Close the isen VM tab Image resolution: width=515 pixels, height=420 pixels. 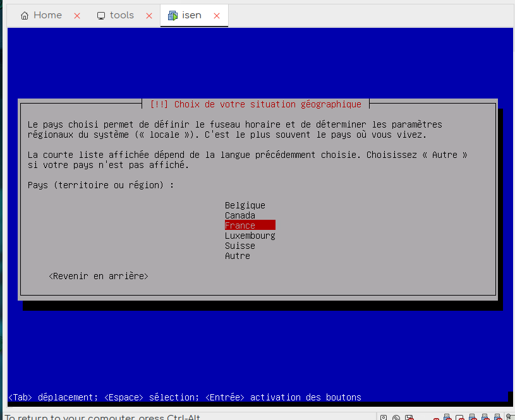click(x=217, y=16)
